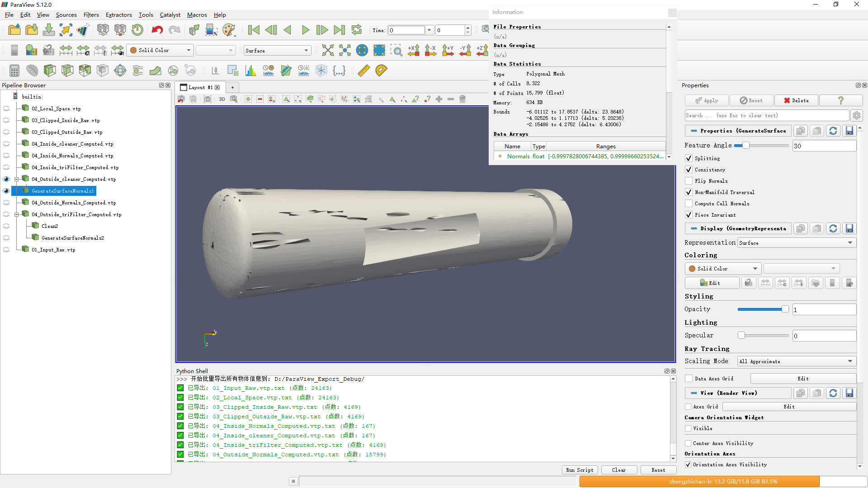Collapse the 04_Outside_triFilter_Computed.vtp tree node

(17, 214)
